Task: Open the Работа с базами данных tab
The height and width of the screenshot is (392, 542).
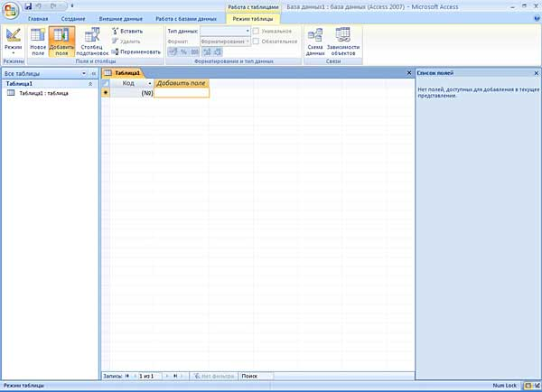Action: tap(186, 19)
